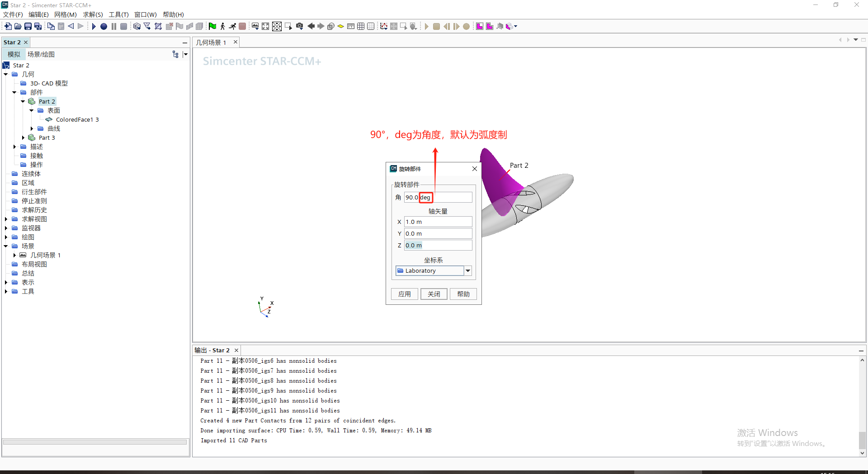Click the first magenta L-shaped selection icon
868x474 pixels.
pos(480,26)
